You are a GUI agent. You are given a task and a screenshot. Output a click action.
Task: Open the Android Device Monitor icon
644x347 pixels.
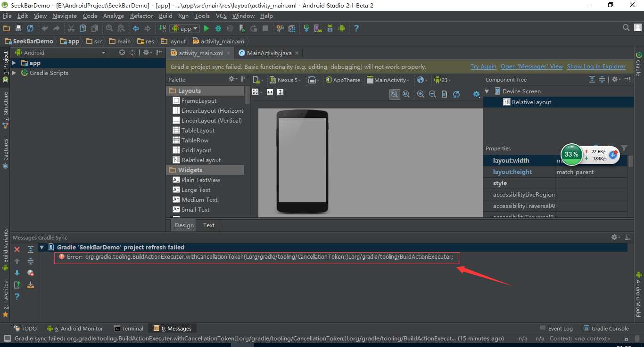pyautogui.click(x=342, y=28)
